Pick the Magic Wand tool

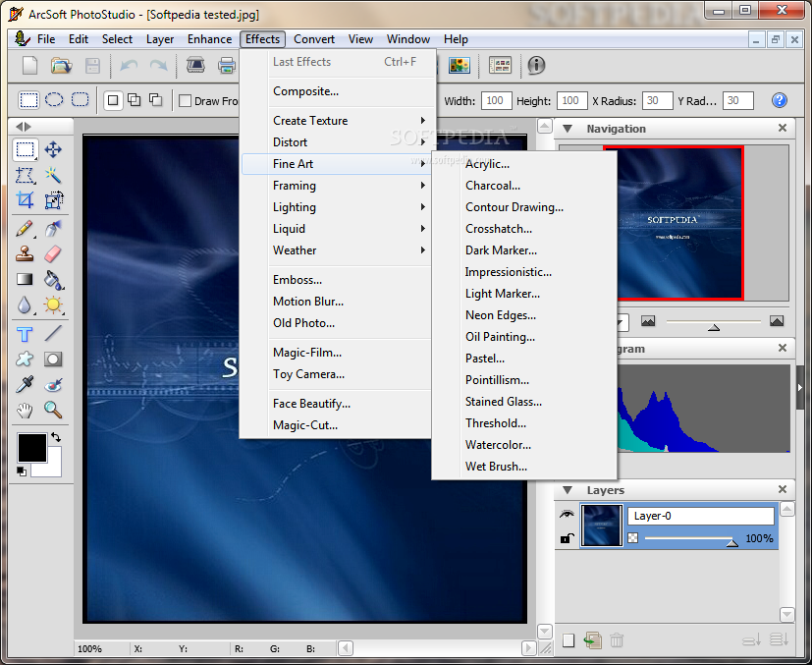(53, 175)
